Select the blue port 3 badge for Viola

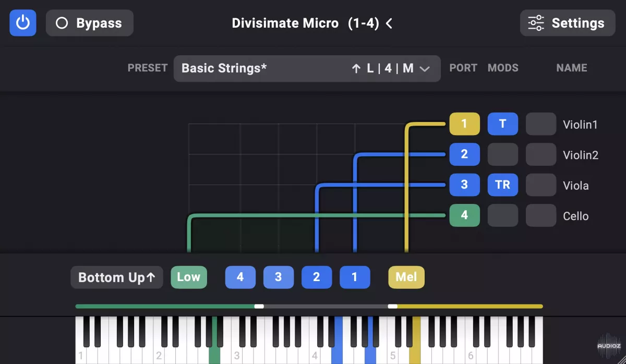pyautogui.click(x=464, y=185)
